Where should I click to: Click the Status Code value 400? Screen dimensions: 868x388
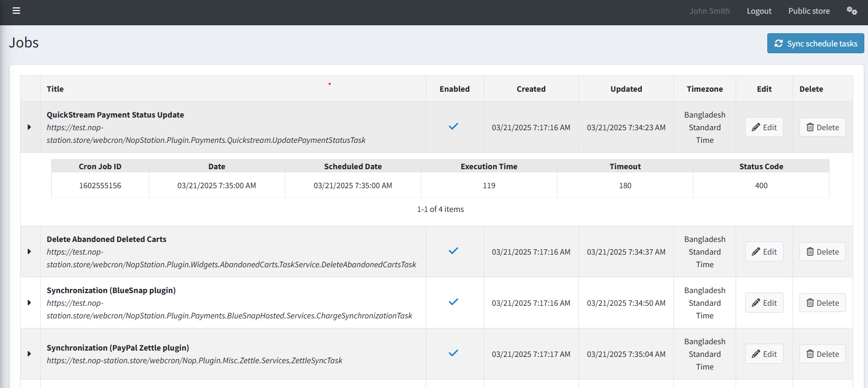tap(761, 186)
